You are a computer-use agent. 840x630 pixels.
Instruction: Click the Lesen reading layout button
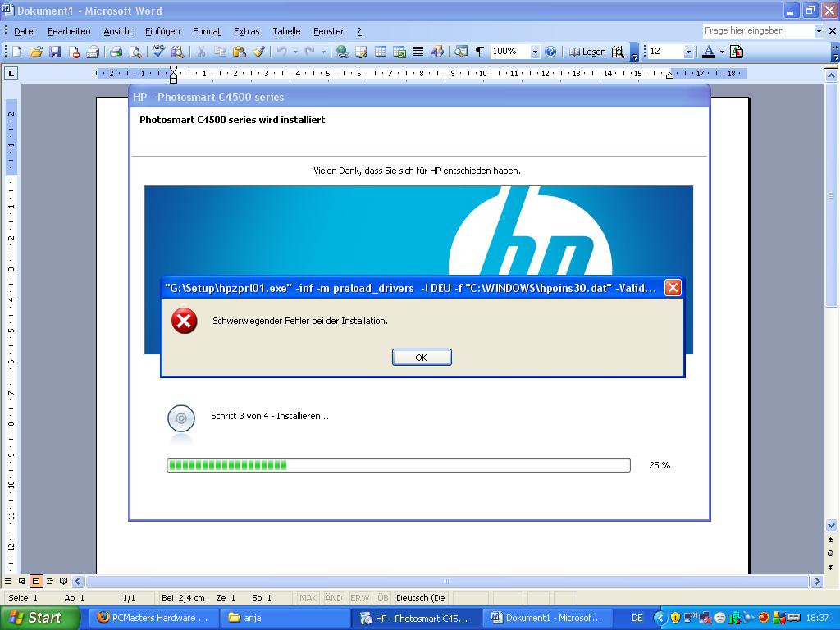pyautogui.click(x=587, y=52)
